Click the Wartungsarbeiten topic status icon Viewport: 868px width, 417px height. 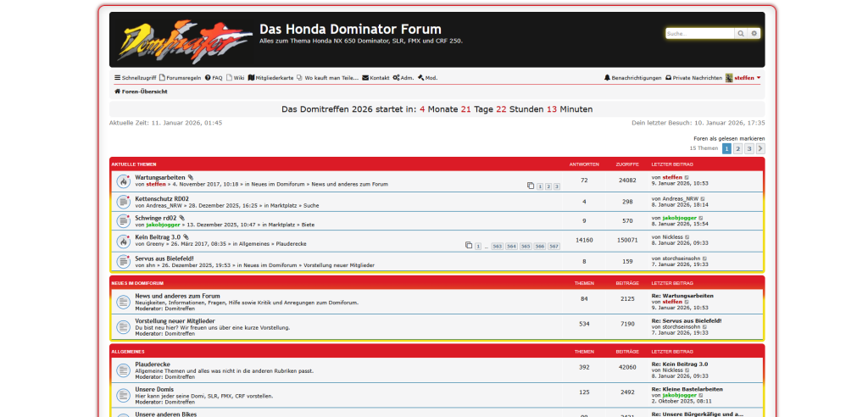123,181
